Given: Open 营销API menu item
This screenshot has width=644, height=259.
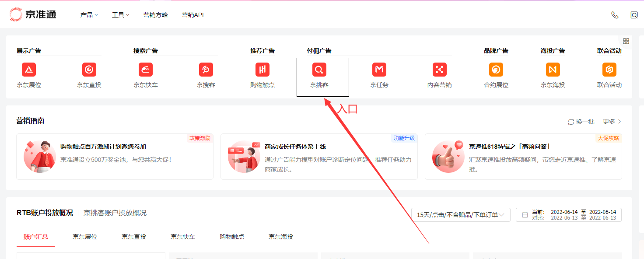Looking at the screenshot, I should (x=193, y=15).
